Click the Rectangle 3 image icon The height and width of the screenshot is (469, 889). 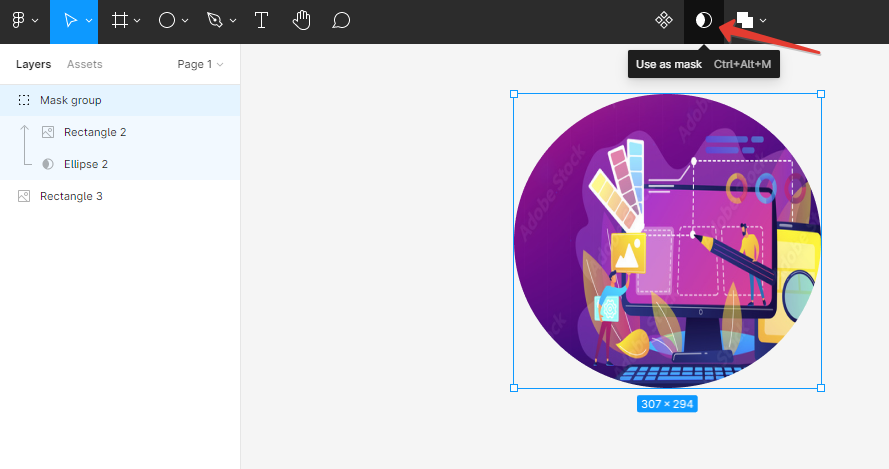24,196
